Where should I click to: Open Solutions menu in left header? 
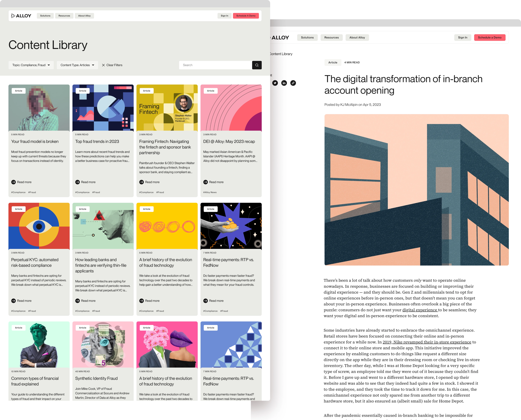tap(45, 16)
